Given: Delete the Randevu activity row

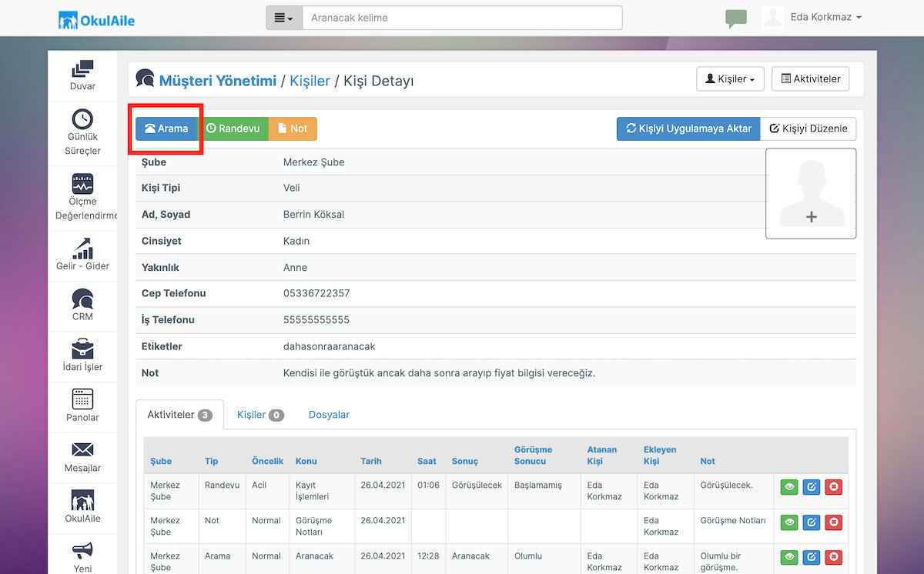Looking at the screenshot, I should coord(834,487).
